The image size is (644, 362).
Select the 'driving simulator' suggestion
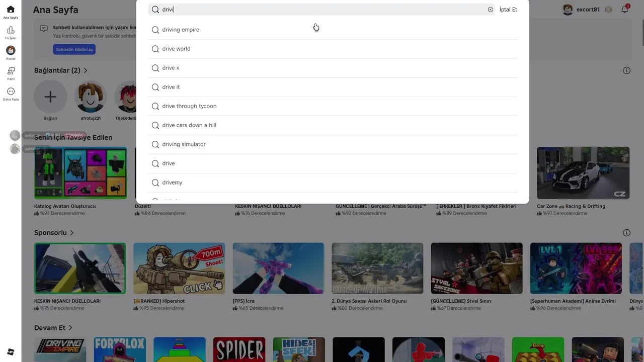pyautogui.click(x=333, y=144)
